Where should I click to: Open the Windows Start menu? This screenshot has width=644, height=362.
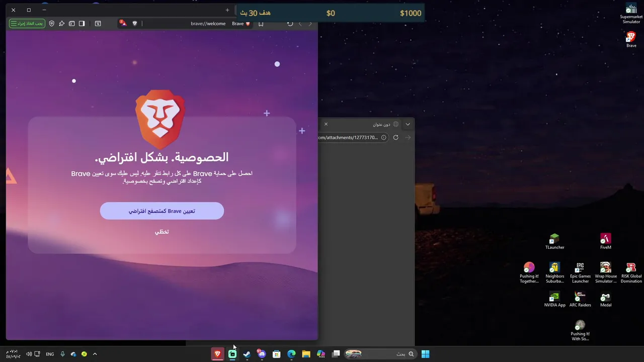(425, 354)
